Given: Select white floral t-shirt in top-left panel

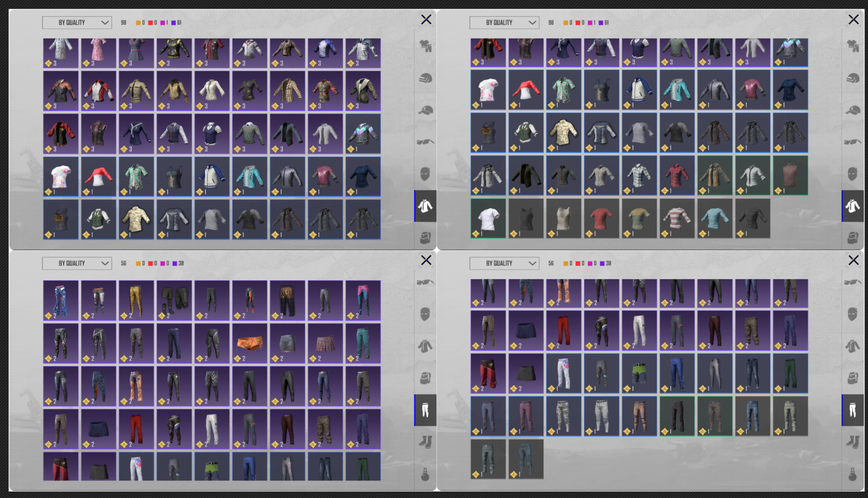Looking at the screenshot, I should (61, 177).
